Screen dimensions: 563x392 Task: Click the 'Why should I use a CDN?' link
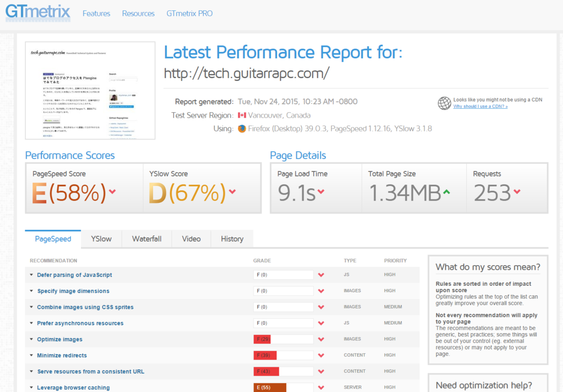point(481,106)
